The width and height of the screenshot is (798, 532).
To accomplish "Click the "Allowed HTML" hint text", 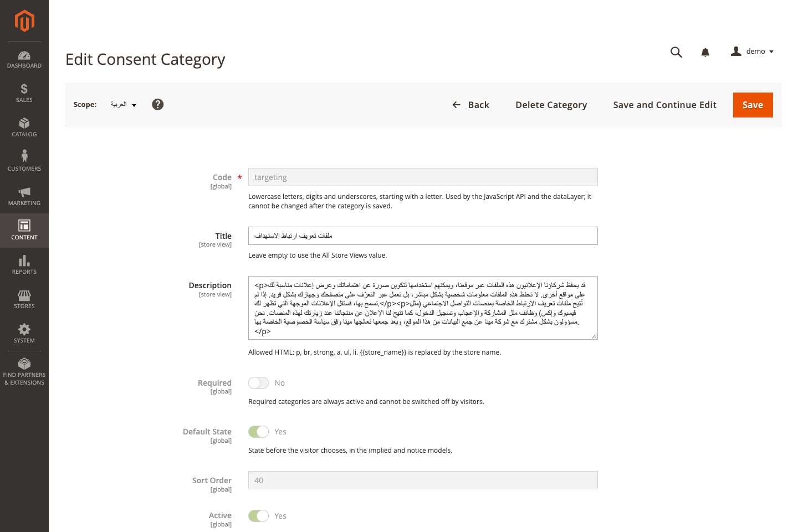I will click(x=375, y=352).
